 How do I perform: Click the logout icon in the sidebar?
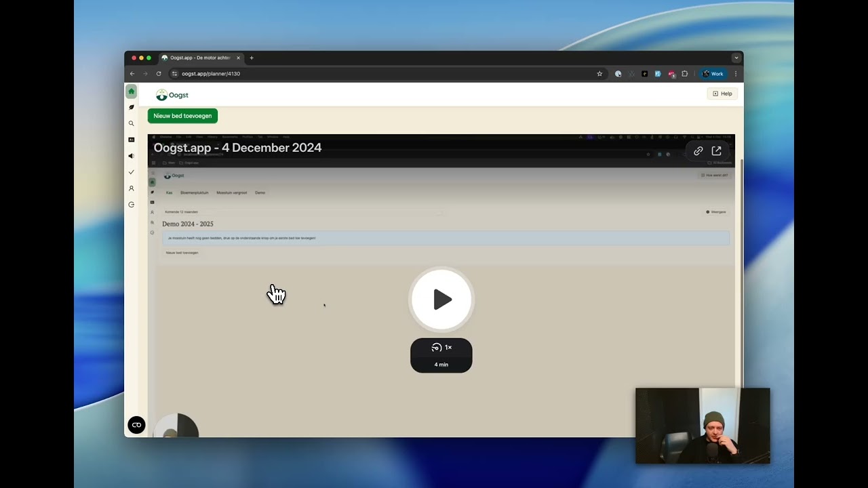click(x=132, y=205)
